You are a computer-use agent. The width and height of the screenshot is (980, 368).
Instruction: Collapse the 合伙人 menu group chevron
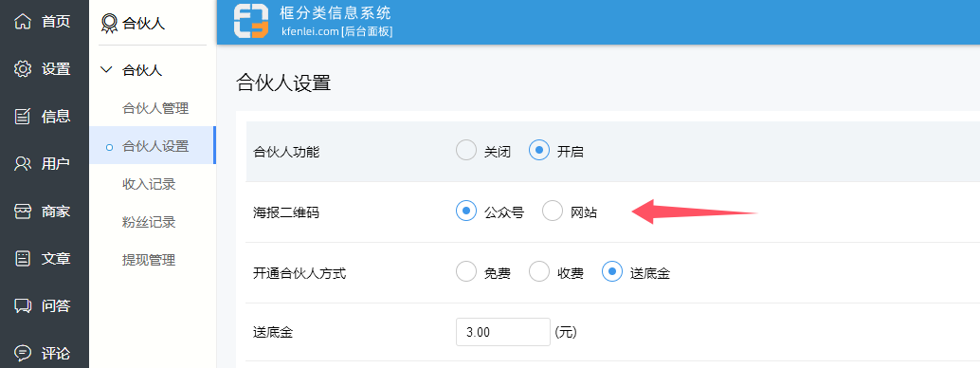(106, 70)
